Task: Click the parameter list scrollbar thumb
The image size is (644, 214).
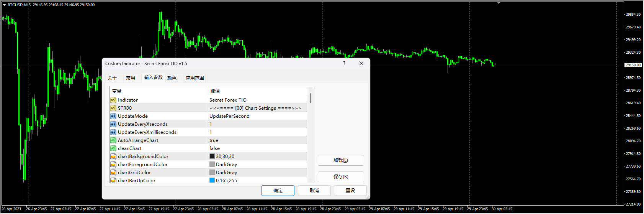Action: point(311,98)
